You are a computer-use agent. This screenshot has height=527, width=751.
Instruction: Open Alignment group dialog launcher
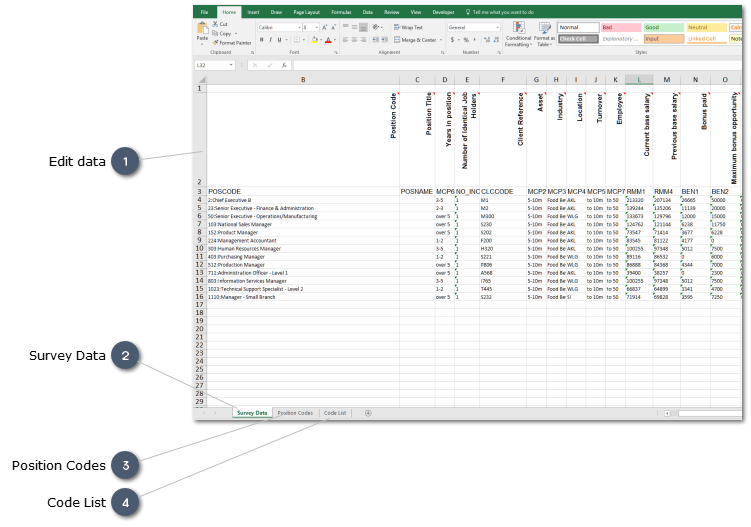click(442, 52)
